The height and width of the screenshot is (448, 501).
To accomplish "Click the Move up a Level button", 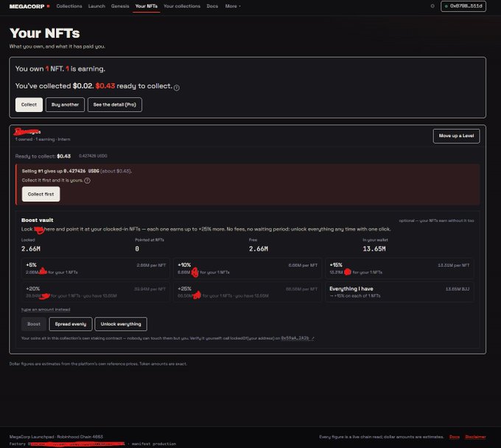I will click(456, 136).
